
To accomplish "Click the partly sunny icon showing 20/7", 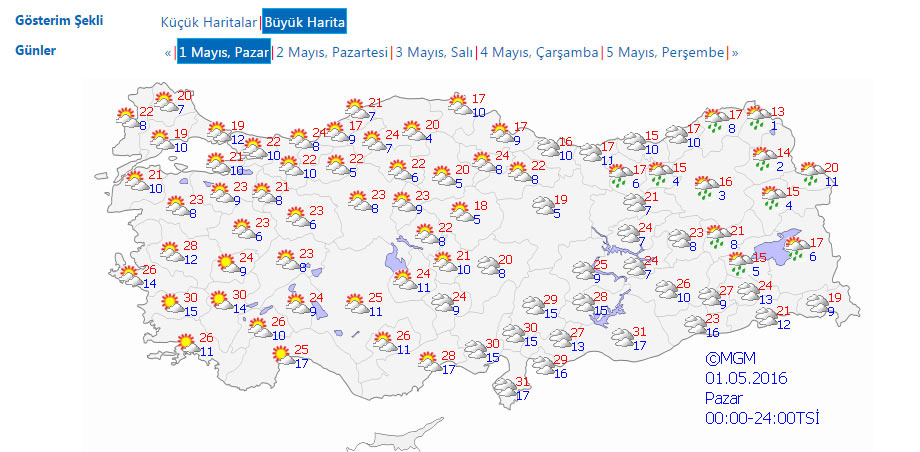I will (x=166, y=102).
